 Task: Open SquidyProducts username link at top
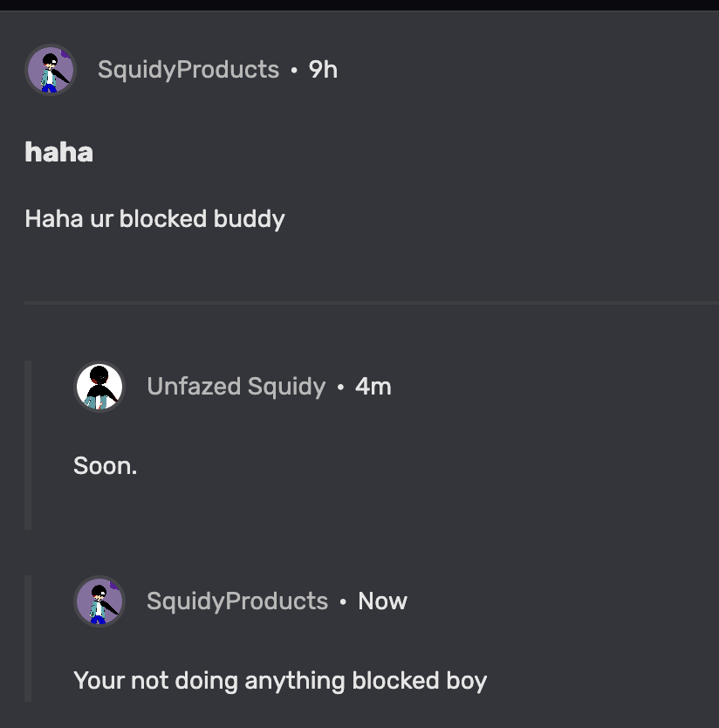(188, 69)
